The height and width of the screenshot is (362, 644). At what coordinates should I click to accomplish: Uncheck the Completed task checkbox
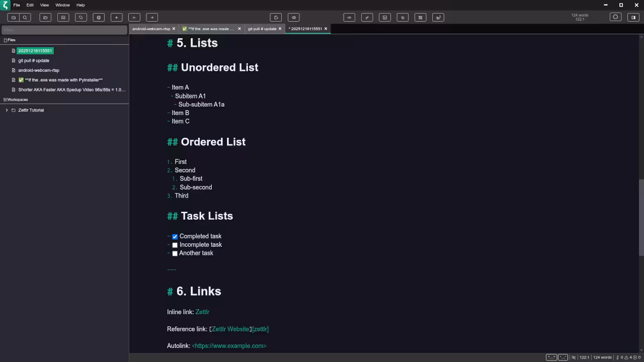point(175,236)
